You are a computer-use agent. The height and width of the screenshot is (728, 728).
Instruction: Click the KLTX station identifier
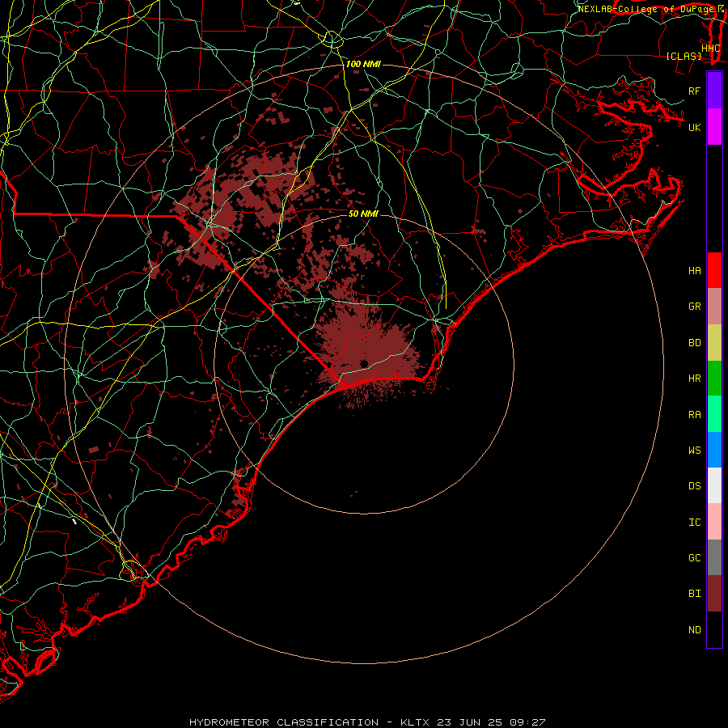pos(415,722)
